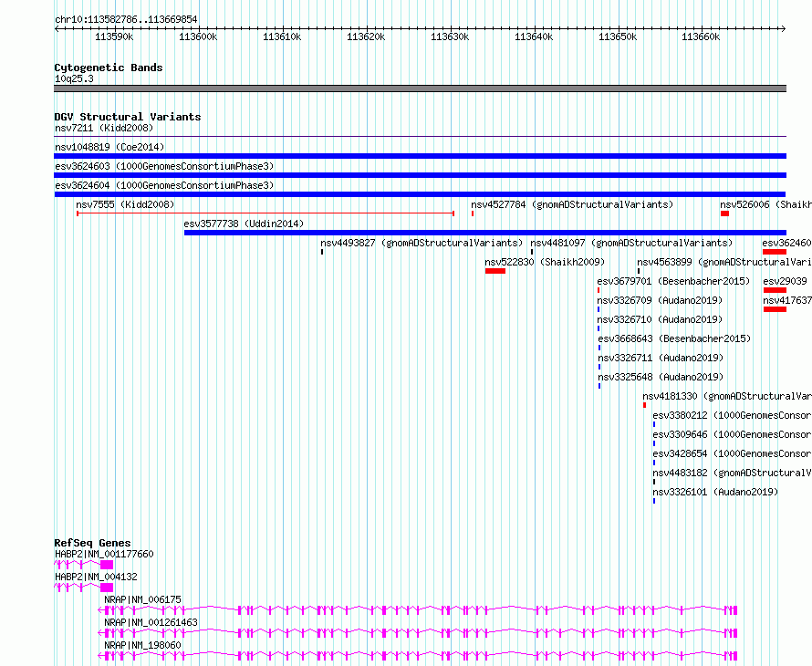Open variant nsv3326710 (Audano2019) label

[661, 319]
